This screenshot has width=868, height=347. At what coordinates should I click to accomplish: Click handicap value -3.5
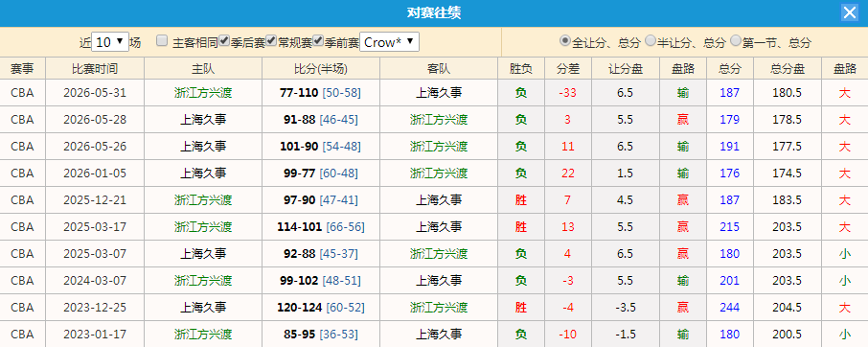625,307
